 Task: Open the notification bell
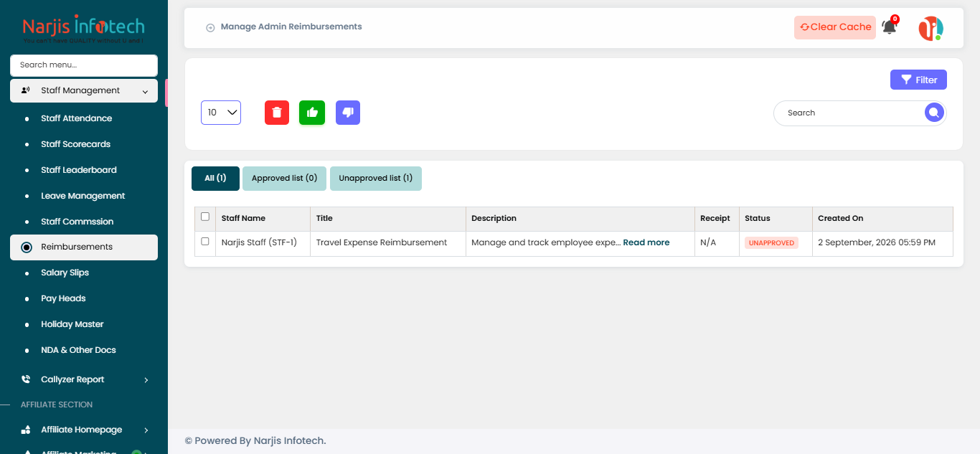890,27
